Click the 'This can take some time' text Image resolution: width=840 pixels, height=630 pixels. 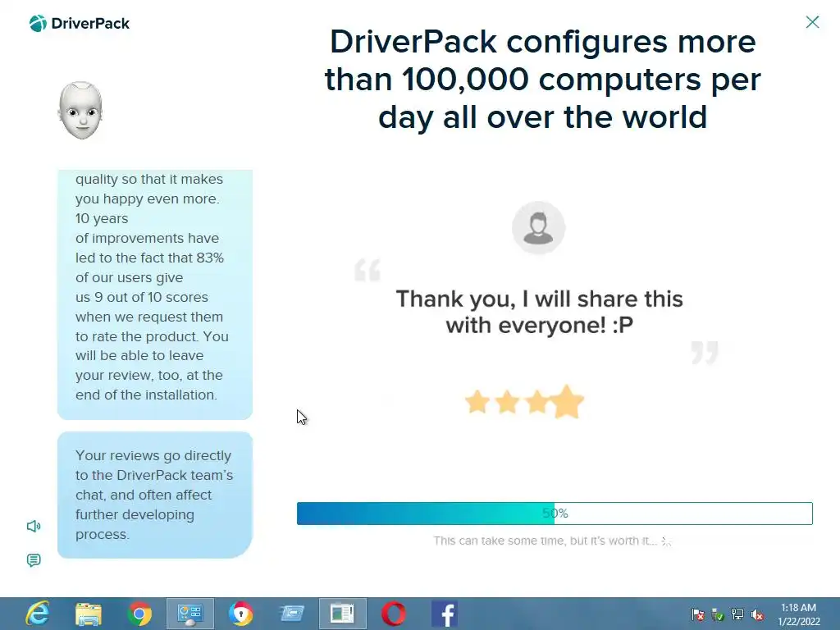pyautogui.click(x=546, y=541)
